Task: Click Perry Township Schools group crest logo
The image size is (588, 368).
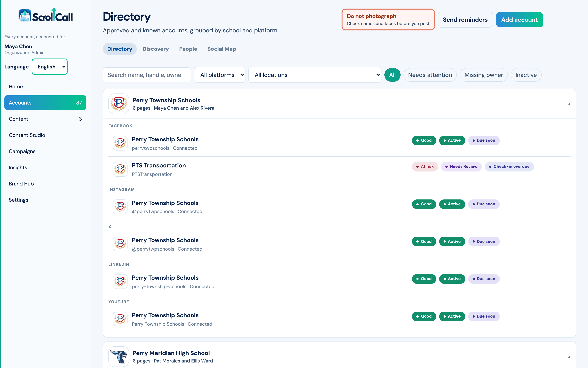Action: (119, 104)
